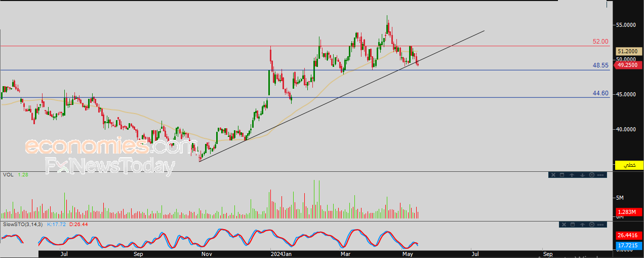Click the 40.0000 price axis label

(626, 130)
